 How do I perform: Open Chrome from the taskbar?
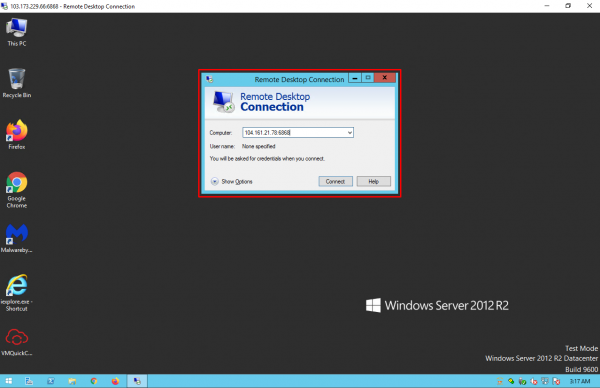[94, 381]
